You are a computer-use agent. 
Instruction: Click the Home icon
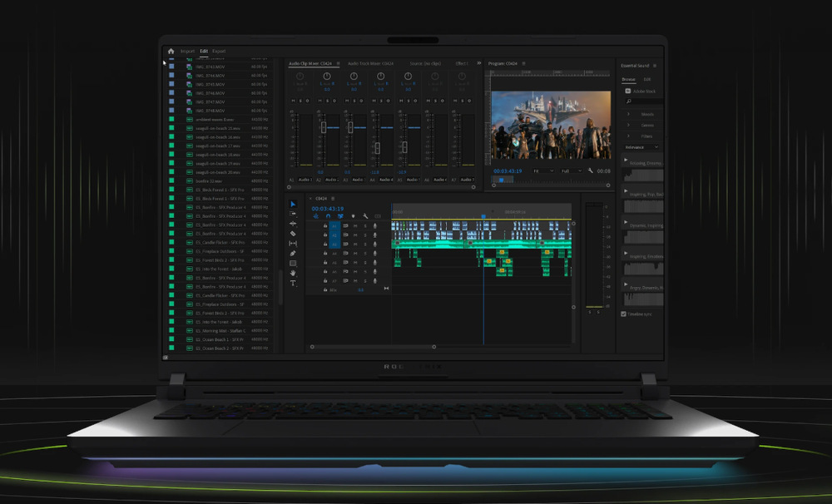click(171, 51)
